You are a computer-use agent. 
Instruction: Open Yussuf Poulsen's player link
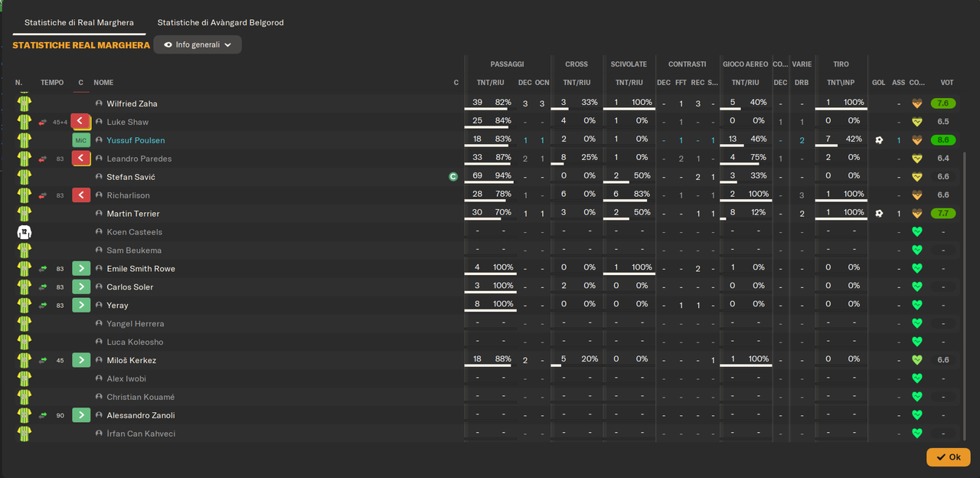[136, 140]
